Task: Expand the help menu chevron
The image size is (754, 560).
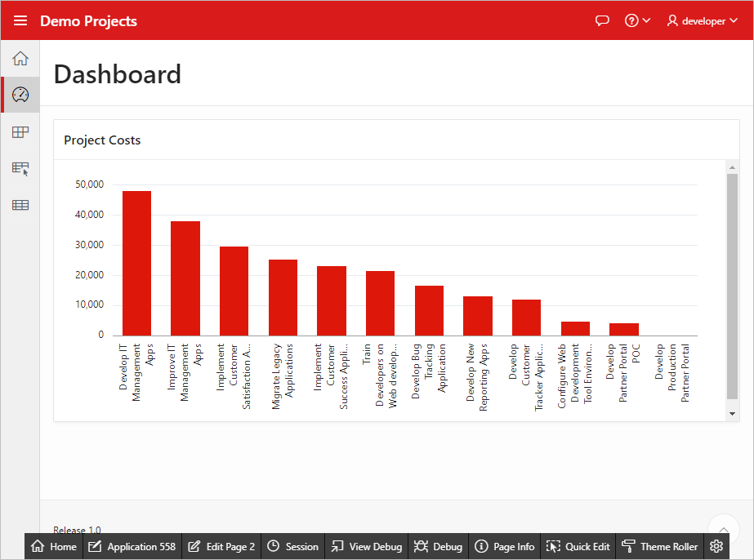Action: pos(648,20)
